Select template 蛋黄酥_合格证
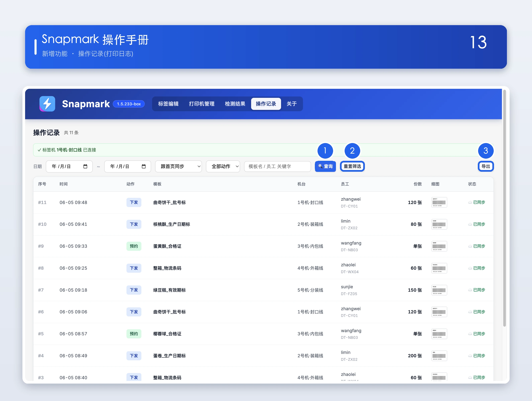This screenshot has height=401, width=532. point(167,246)
